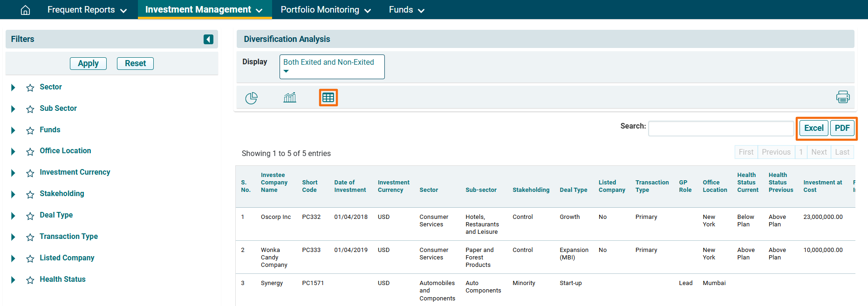Expand the Sub Sector filter
Screen dimensions: 868x306
pyautogui.click(x=13, y=109)
